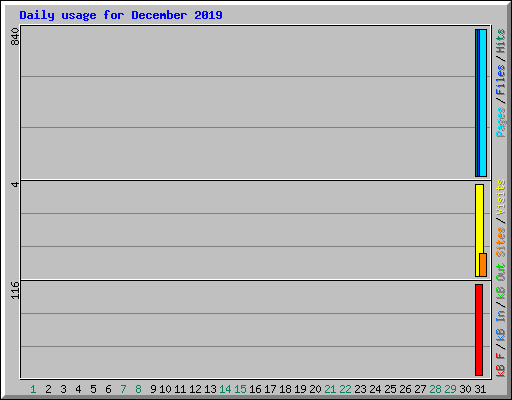Screen dimensions: 512x400
Task: Click day 8 on the x-axis
Action: pos(138,389)
